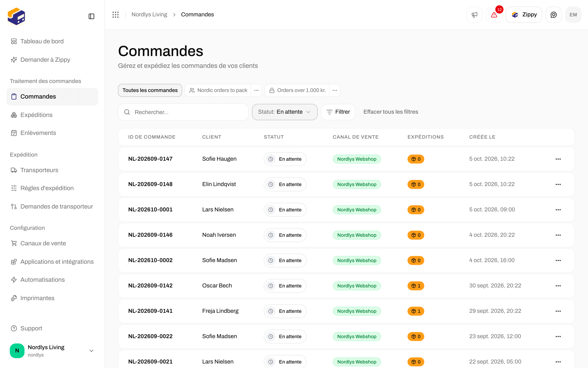This screenshot has height=368, width=588.
Task: Open Canaux de vente
Action: 52,243
